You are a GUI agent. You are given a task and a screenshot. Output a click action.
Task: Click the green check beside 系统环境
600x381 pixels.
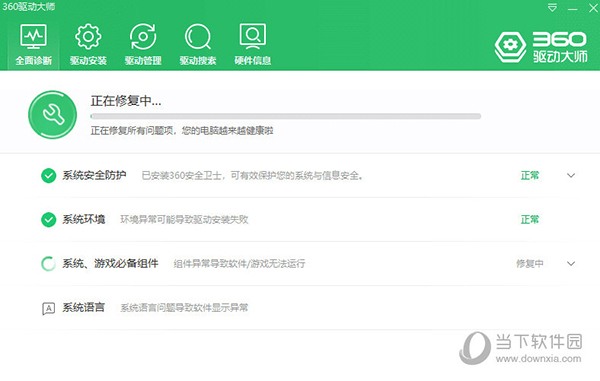coord(49,220)
